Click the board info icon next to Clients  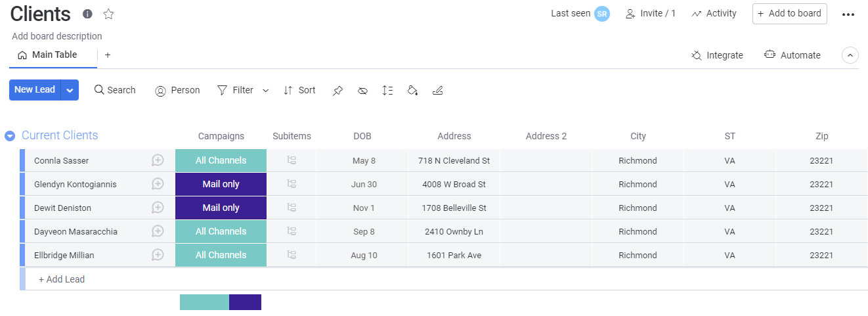pos(87,14)
